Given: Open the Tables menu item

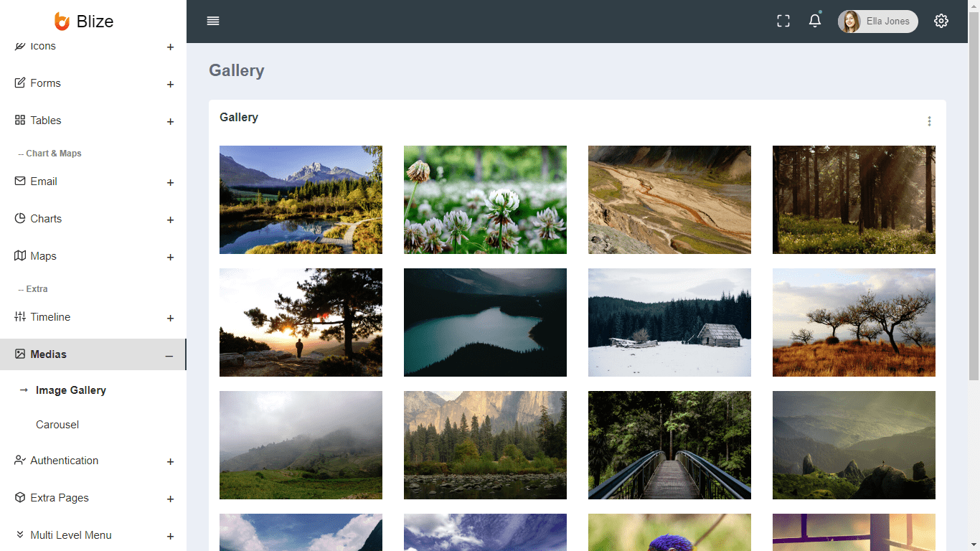Looking at the screenshot, I should 93,121.
